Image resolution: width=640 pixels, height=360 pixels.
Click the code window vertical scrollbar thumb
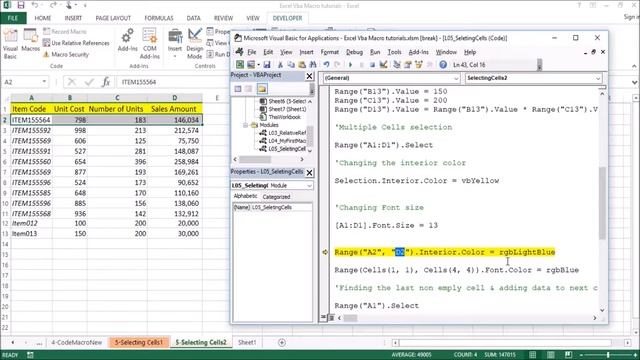602,203
